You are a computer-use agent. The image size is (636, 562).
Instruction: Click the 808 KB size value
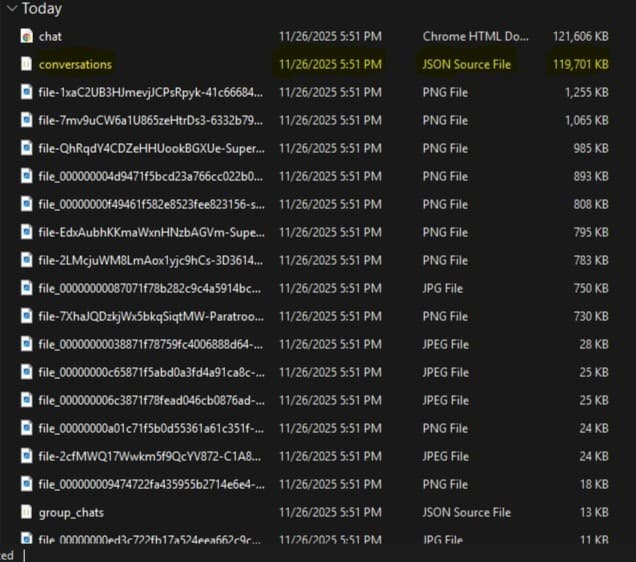click(x=591, y=204)
